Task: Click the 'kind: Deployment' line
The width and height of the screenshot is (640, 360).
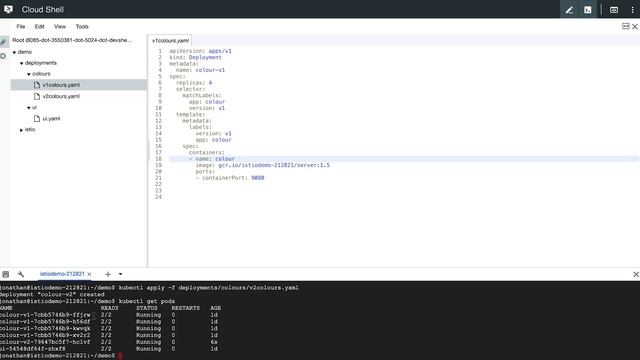Action: tap(196, 58)
